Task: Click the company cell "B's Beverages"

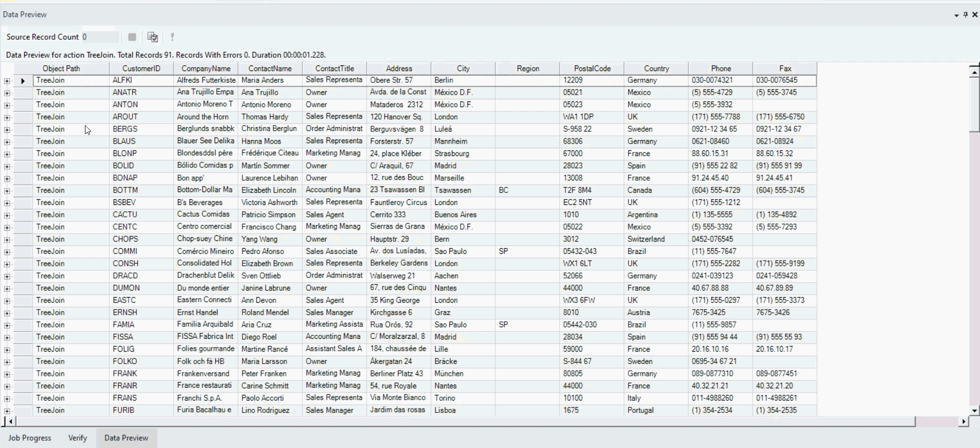Action: 206,202
